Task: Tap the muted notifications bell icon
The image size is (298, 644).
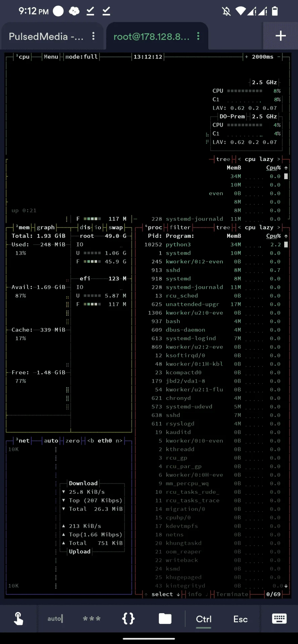Action: [x=226, y=11]
